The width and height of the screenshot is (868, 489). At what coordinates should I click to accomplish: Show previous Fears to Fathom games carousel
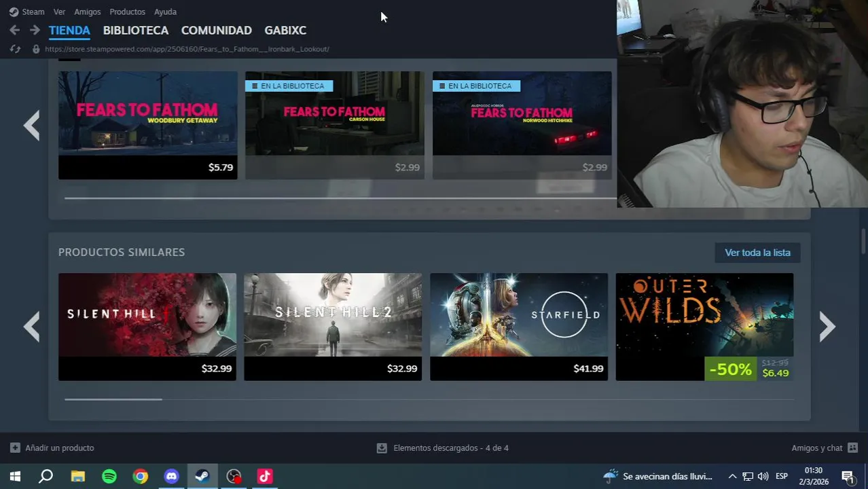coord(32,126)
